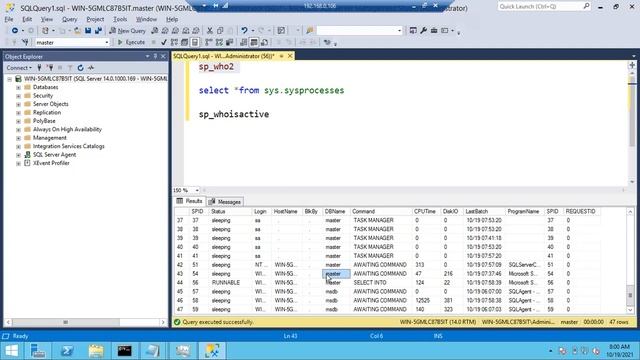Open the Connect dropdown in Object Explorer
This screenshot has width=640, height=360.
coord(19,68)
